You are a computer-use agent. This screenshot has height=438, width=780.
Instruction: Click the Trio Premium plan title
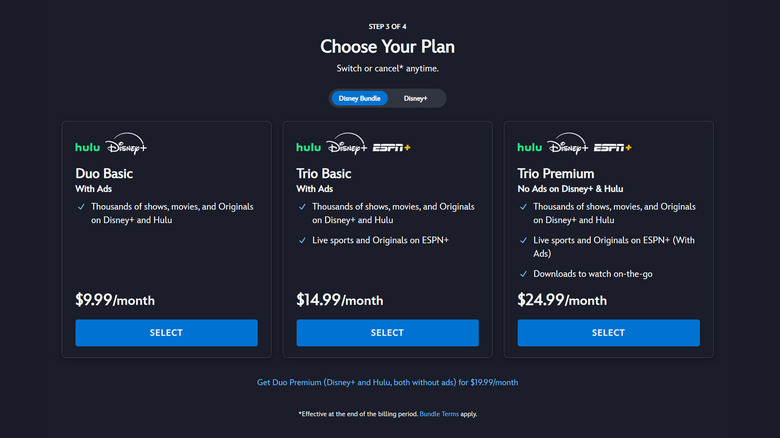tap(555, 173)
